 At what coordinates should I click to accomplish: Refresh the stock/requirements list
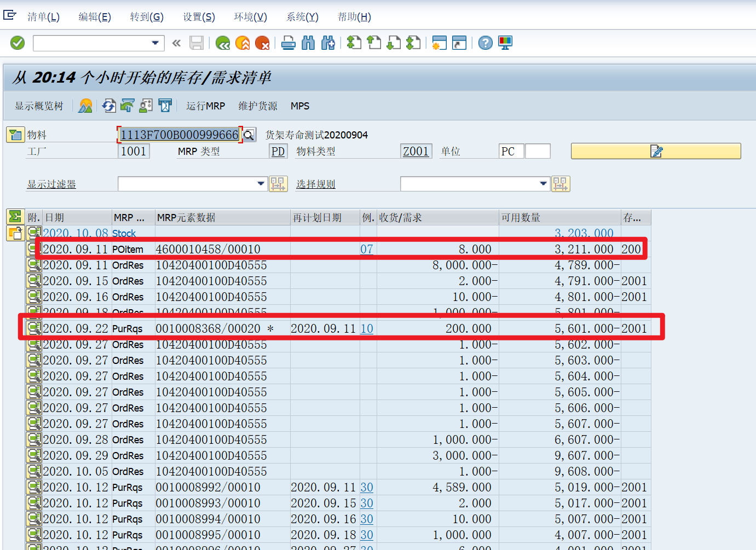coord(108,106)
